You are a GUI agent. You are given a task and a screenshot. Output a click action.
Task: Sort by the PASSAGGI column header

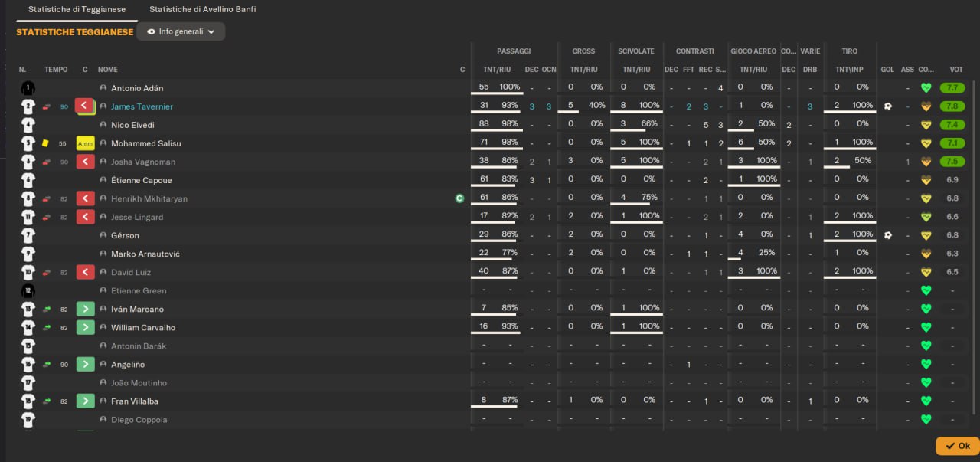tap(514, 51)
